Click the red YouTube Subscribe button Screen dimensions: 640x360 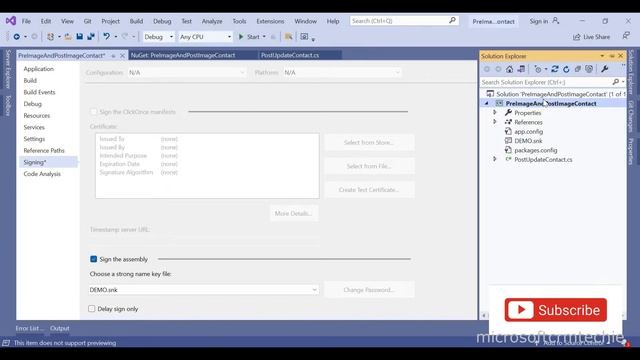(556, 310)
